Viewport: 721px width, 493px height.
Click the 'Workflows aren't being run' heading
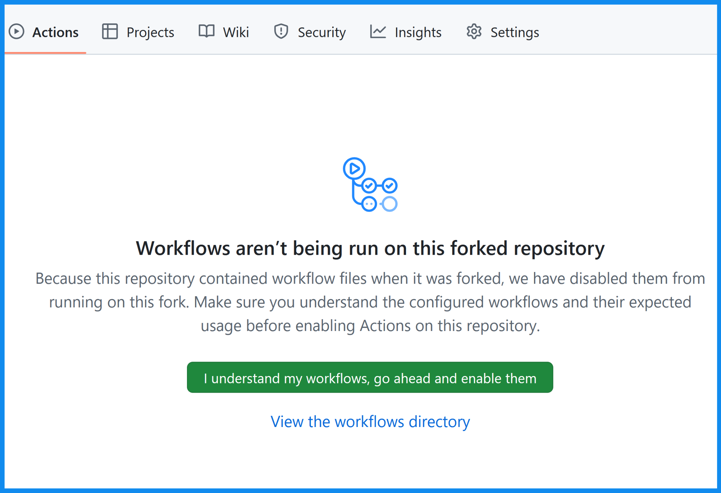click(370, 248)
